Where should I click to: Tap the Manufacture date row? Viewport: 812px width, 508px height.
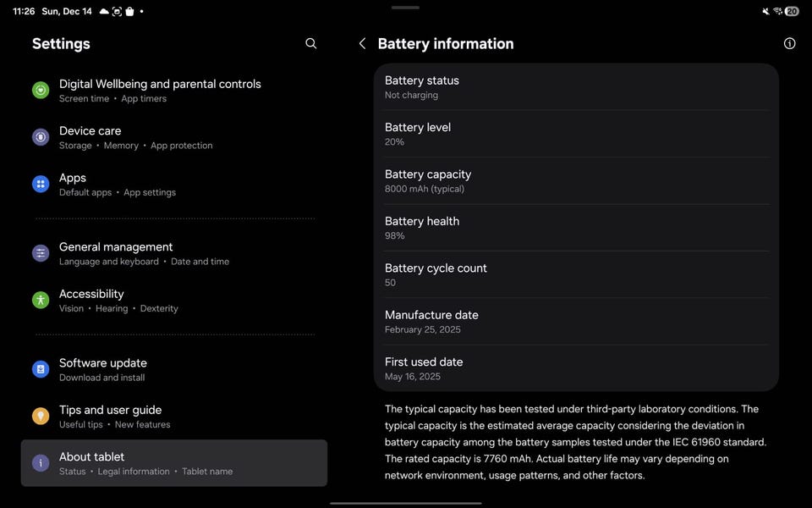tap(575, 322)
